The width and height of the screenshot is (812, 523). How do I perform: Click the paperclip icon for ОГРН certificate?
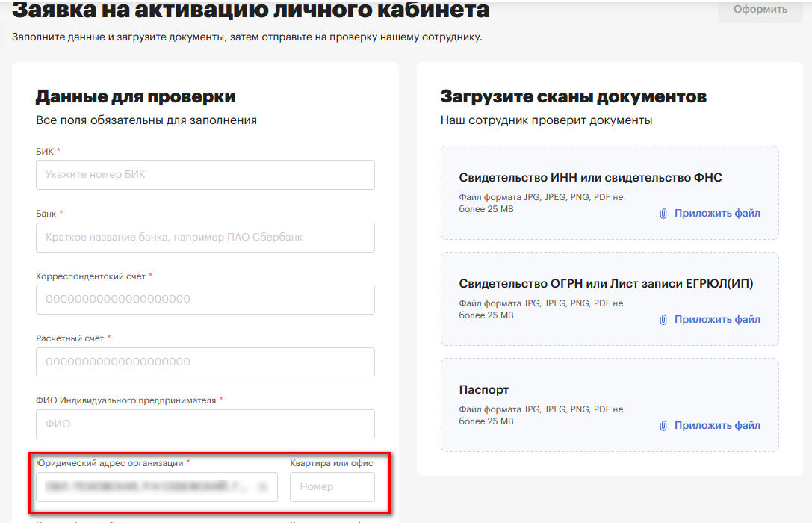(663, 320)
